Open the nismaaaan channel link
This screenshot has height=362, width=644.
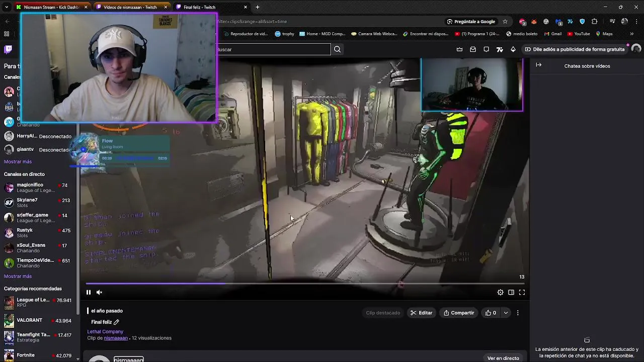pyautogui.click(x=116, y=338)
